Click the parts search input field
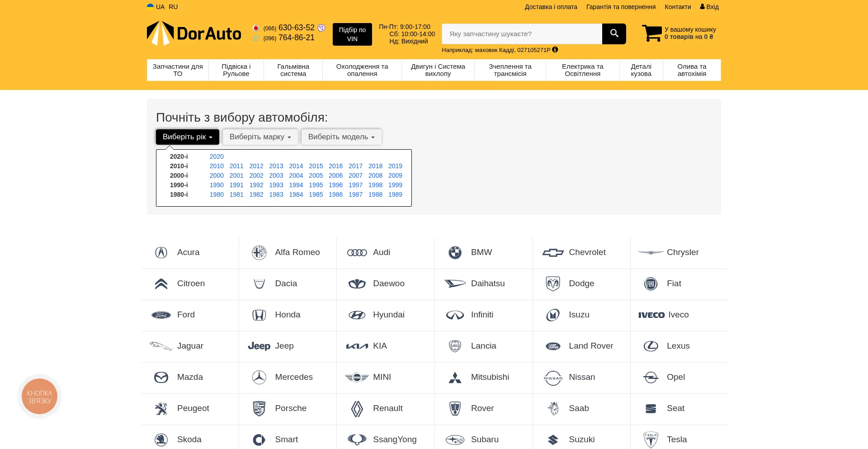 tap(522, 34)
